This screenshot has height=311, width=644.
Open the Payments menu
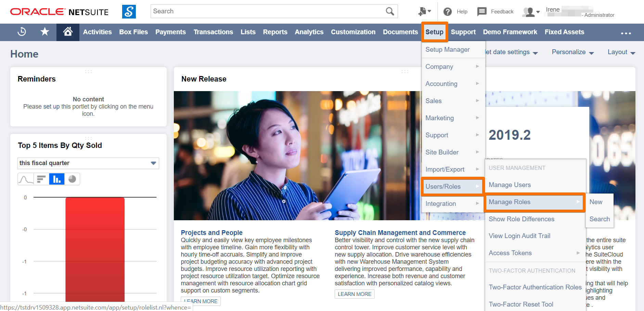click(x=170, y=32)
